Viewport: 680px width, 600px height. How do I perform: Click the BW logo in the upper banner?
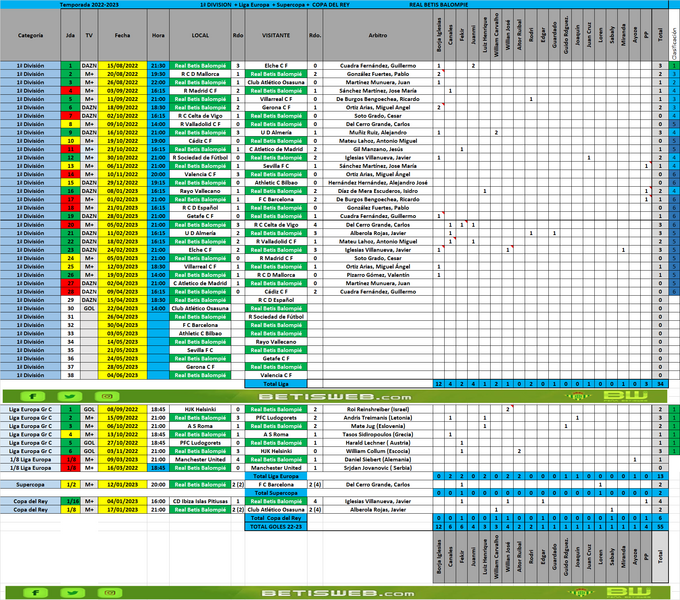point(625,396)
